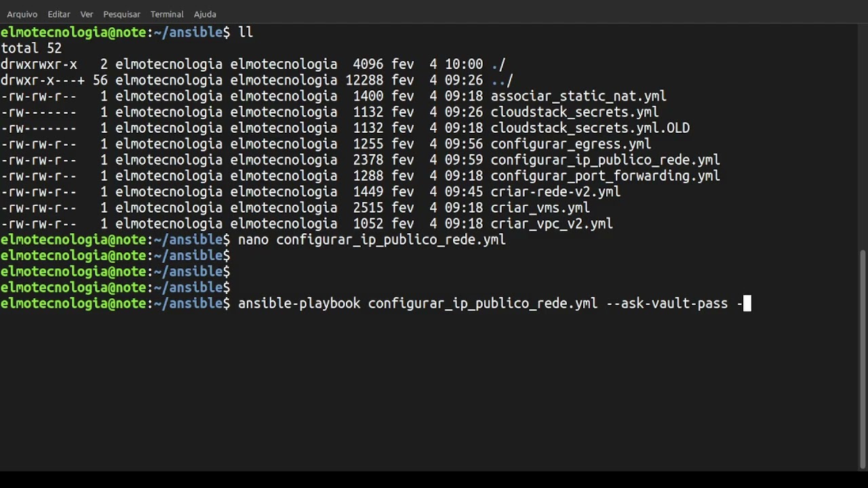Click file size 4096
This screenshot has width=868, height=488.
[368, 64]
